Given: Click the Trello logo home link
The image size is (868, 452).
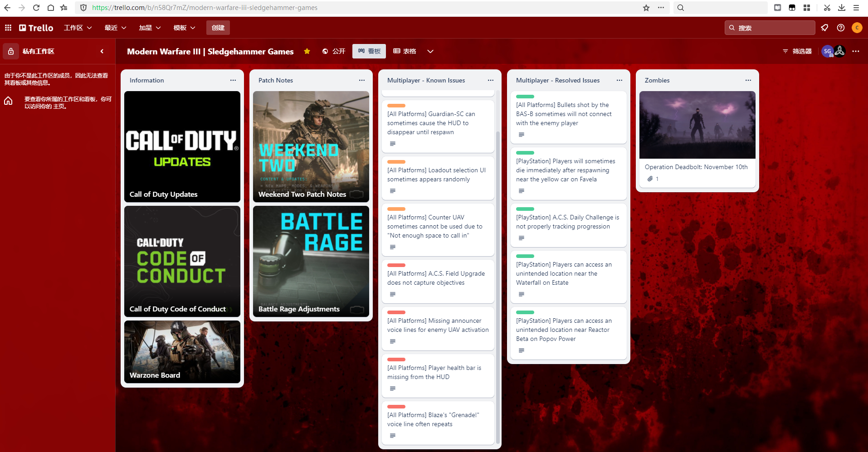Looking at the screenshot, I should point(36,28).
